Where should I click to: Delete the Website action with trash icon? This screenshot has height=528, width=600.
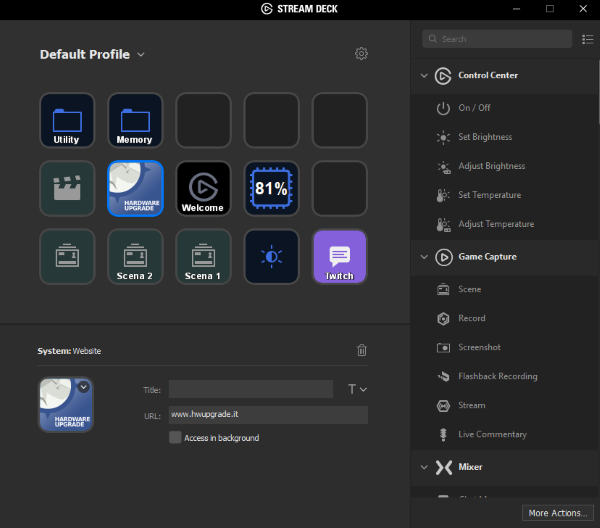click(362, 350)
